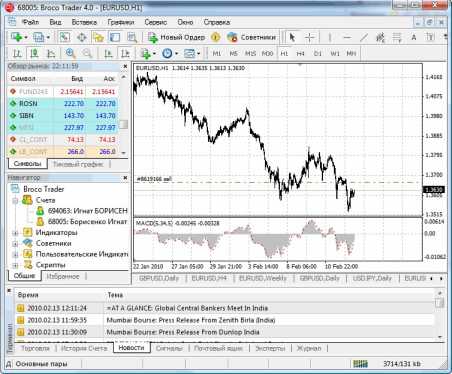Switch timeframe to M5
452x374 pixels.
[234, 53]
